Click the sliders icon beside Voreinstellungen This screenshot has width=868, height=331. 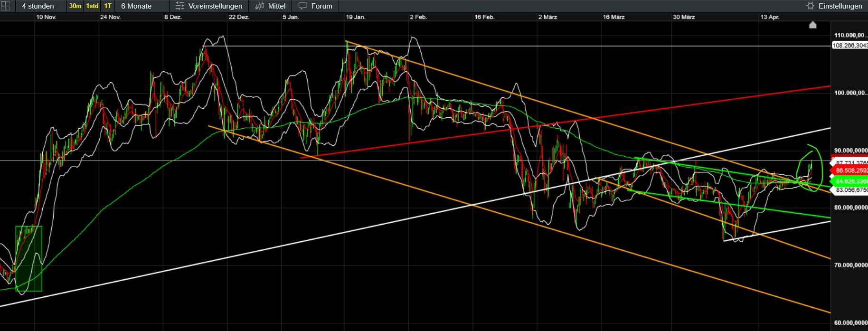pyautogui.click(x=180, y=6)
